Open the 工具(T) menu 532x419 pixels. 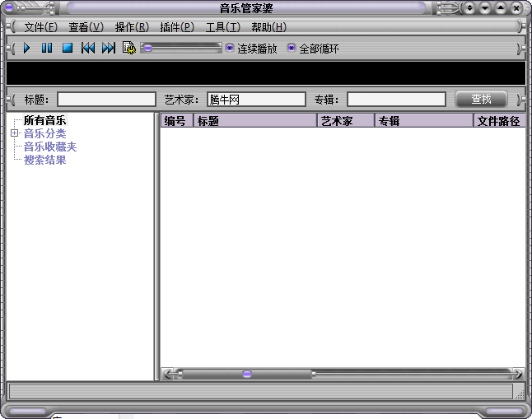click(x=222, y=27)
